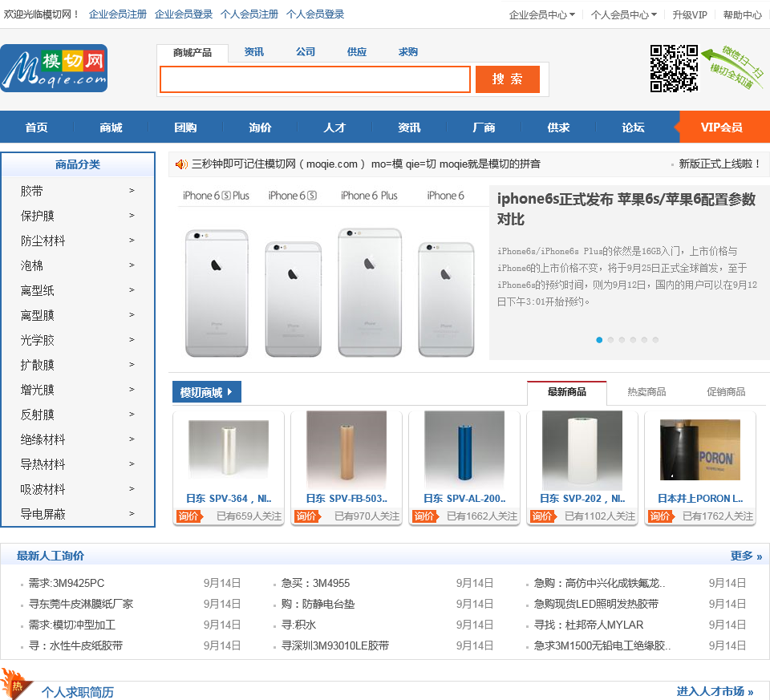Viewport: 770px width, 700px height.
Task: Open the 日东 SPV-AL-200 blue roll thumbnail
Action: tap(464, 450)
